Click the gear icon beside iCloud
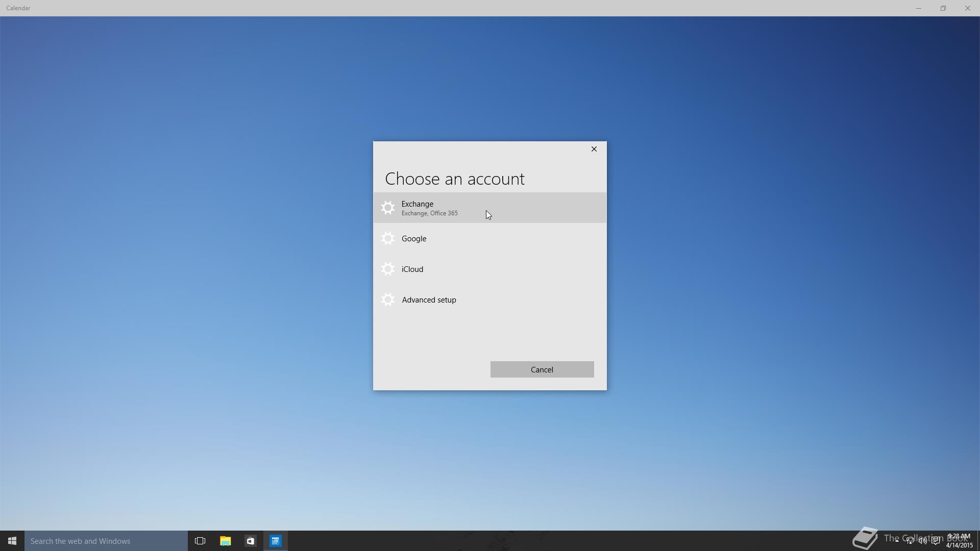This screenshot has width=980, height=551. tap(388, 269)
